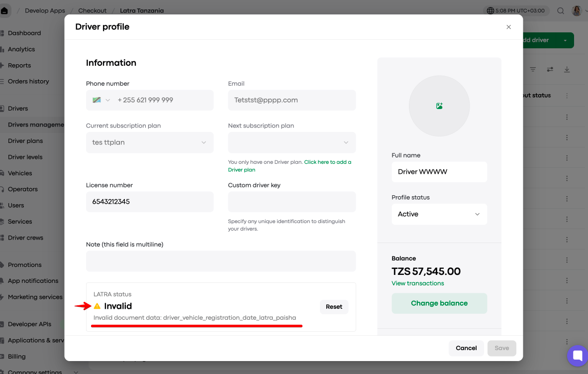Open Services in sidebar
588x374 pixels.
(x=20, y=222)
